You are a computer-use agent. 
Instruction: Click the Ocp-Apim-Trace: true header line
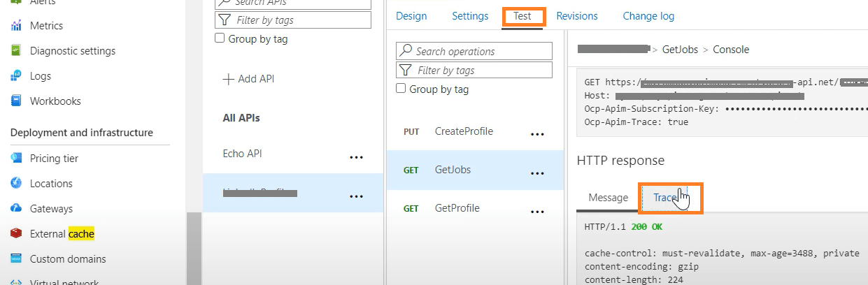coord(636,122)
